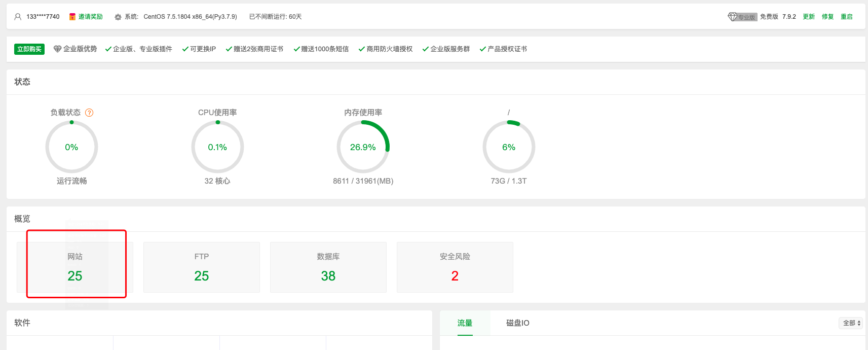Screen dimensions: 868x350
Task: Click the enterprise edition diamond icon
Action: point(57,49)
